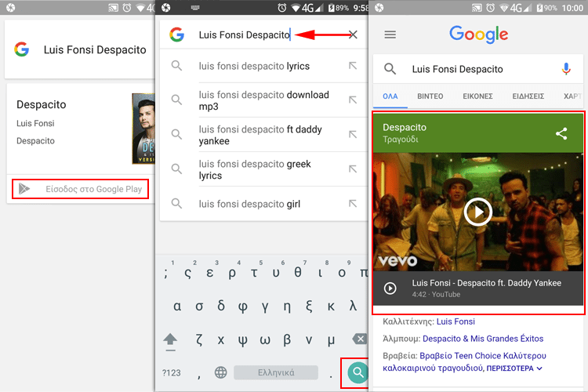Insert 'despacito girl' suggestion via arrow icon

coord(353,204)
